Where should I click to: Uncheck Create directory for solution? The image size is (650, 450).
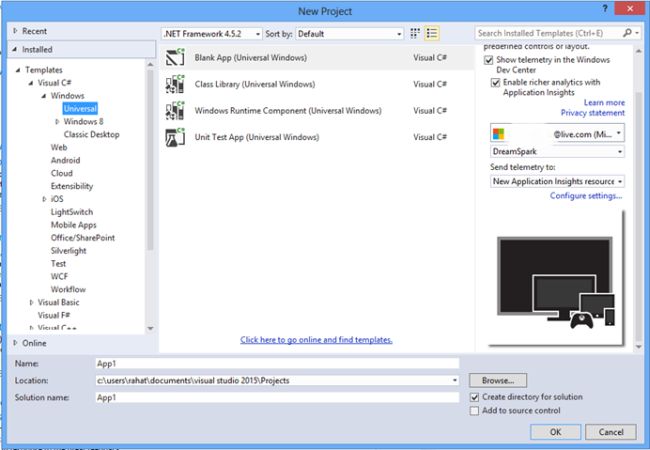(x=474, y=397)
